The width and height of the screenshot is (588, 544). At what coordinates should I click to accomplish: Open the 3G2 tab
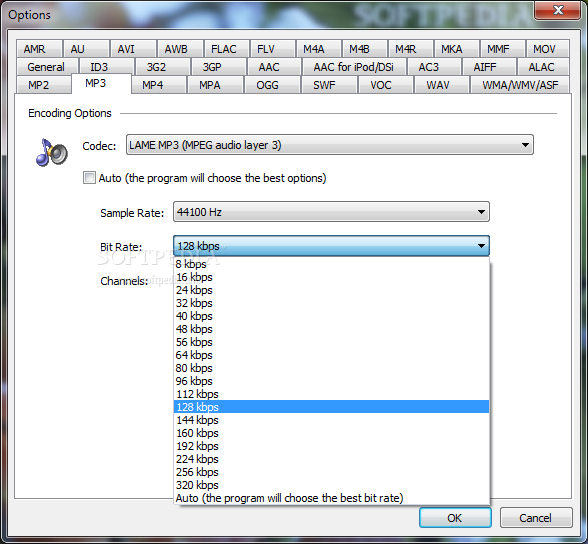pyautogui.click(x=163, y=67)
